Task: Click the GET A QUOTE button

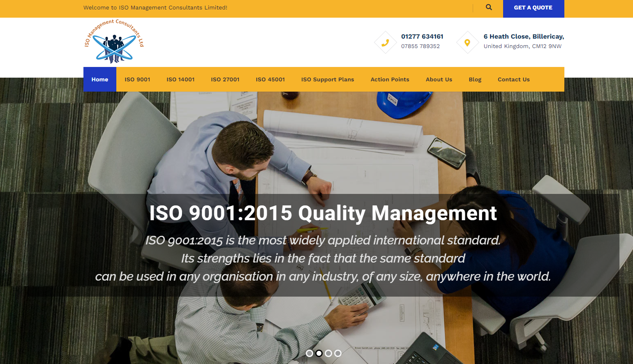Action: 533,7
